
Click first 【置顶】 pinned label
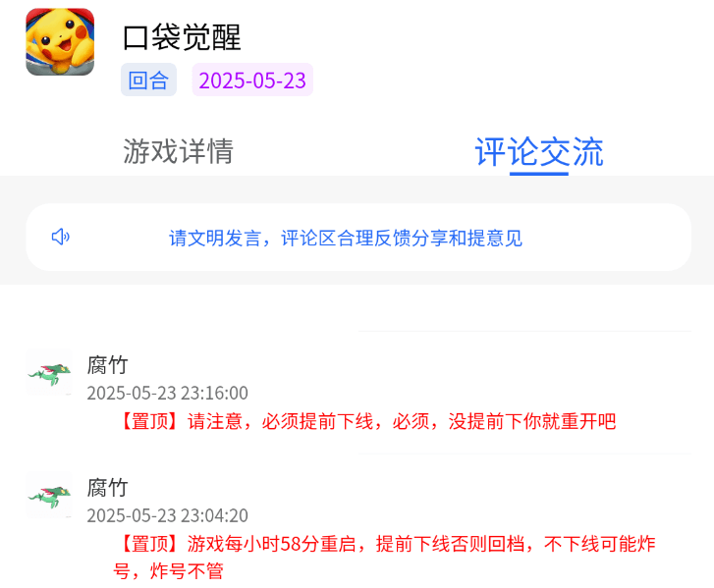click(x=150, y=421)
